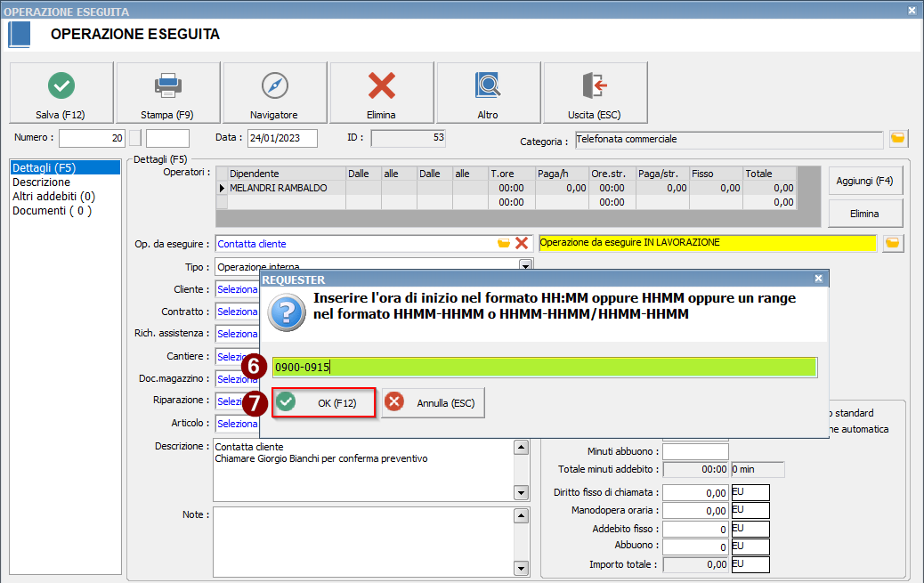
Task: Click the red X Elimina toolbar icon
Action: coord(381,85)
